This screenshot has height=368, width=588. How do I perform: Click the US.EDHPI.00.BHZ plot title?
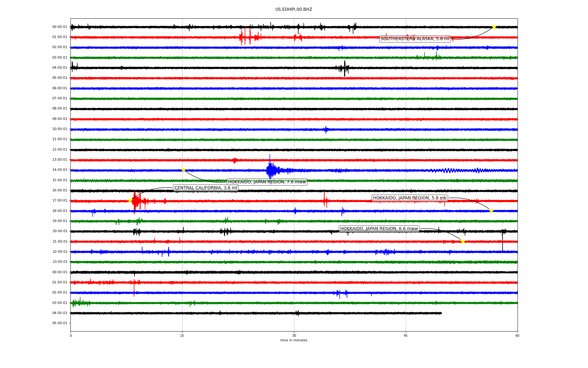pos(293,10)
